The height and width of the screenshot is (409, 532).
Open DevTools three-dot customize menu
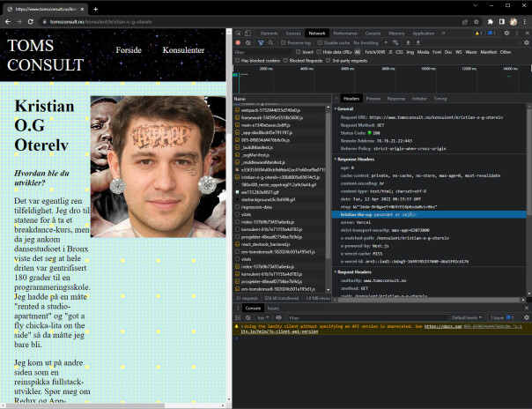517,33
